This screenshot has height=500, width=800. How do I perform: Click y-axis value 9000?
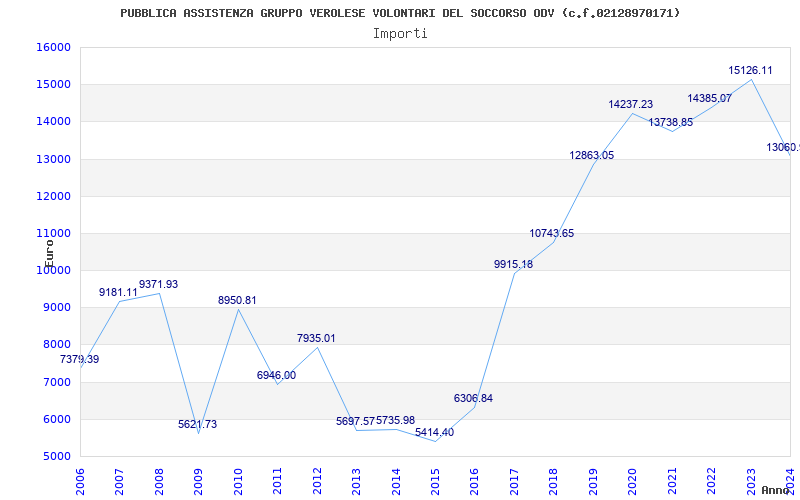click(x=56, y=308)
